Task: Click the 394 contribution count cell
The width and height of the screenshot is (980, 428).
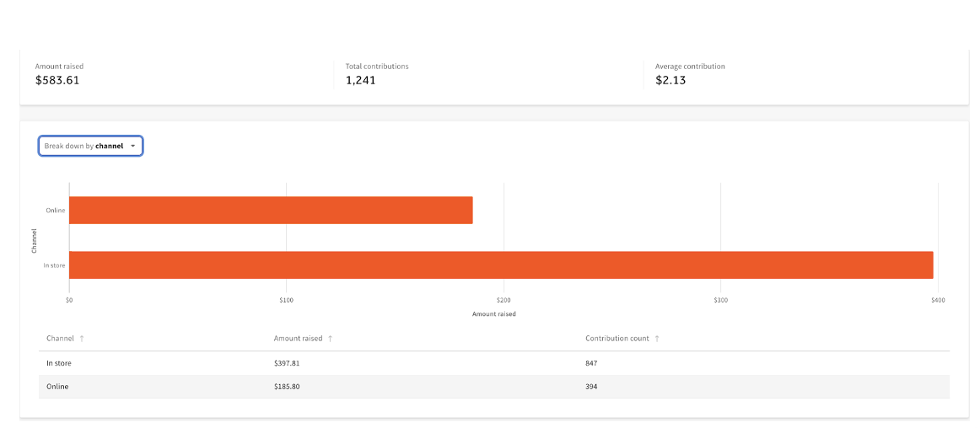Action: pyautogui.click(x=591, y=387)
